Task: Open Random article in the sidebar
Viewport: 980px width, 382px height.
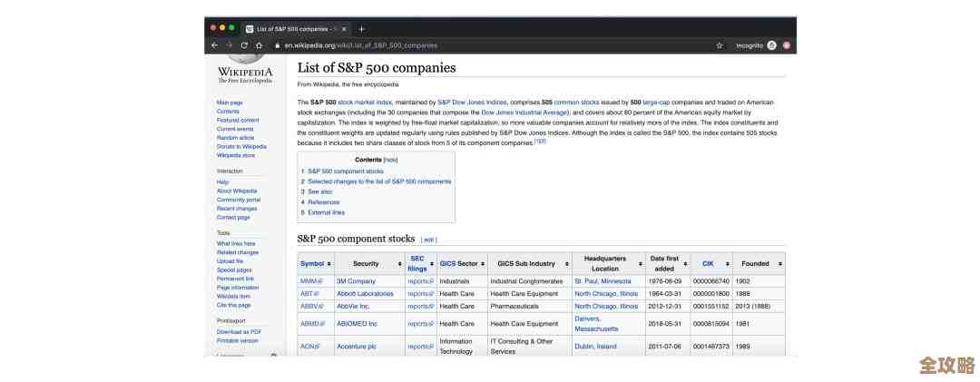Action: (235, 138)
